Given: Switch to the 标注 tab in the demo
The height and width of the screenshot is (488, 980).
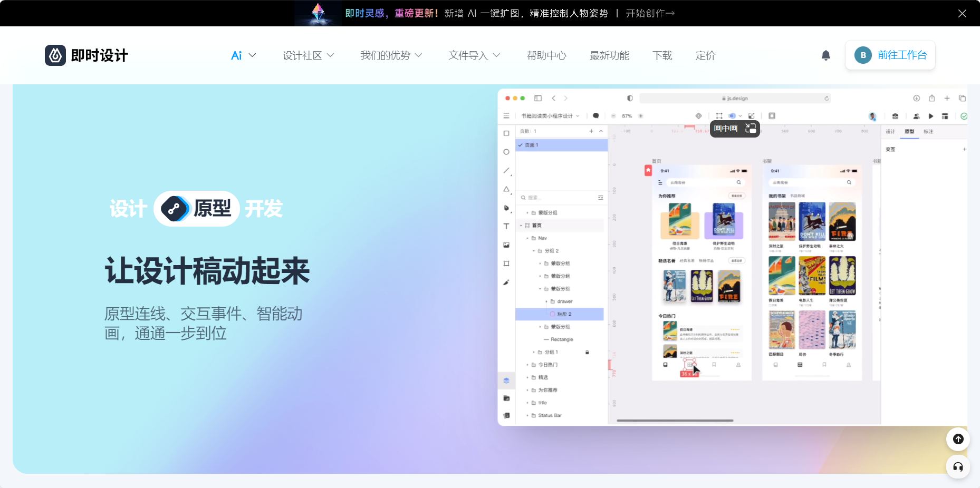Looking at the screenshot, I should pos(928,131).
